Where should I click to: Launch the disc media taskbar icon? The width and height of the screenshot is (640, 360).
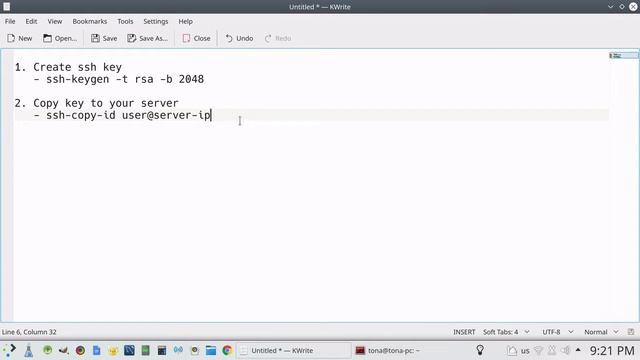pos(195,350)
